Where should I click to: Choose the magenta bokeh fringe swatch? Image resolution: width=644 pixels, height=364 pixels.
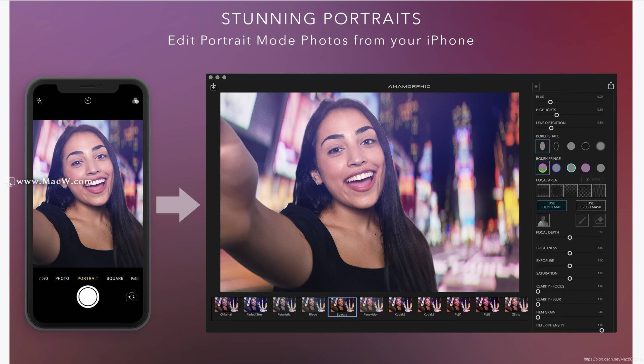(585, 168)
